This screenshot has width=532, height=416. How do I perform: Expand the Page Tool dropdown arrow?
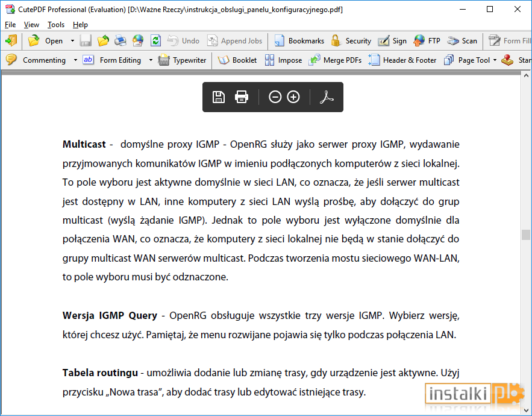495,60
